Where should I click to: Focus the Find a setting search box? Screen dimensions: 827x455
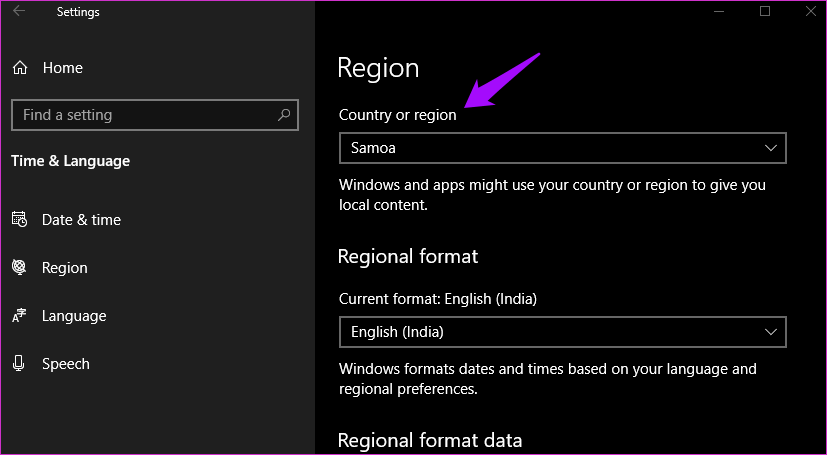(155, 115)
